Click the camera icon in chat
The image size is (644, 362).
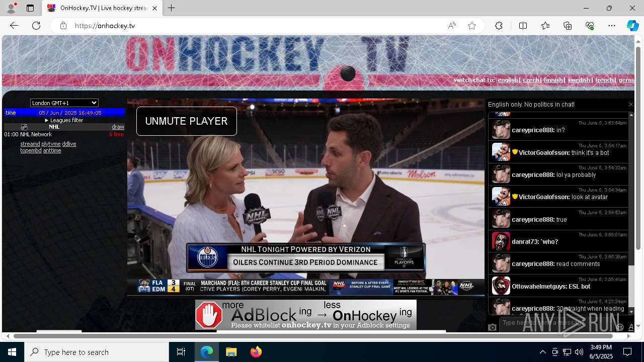[493, 327]
